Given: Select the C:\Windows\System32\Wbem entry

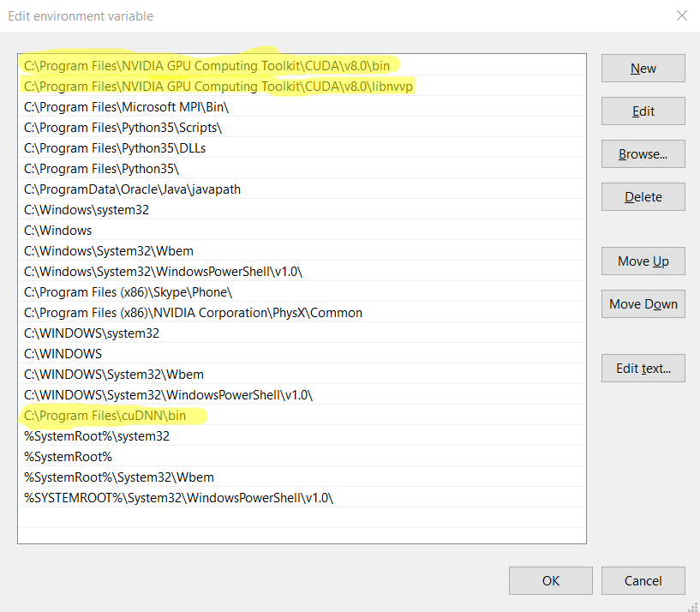Looking at the screenshot, I should point(302,250).
